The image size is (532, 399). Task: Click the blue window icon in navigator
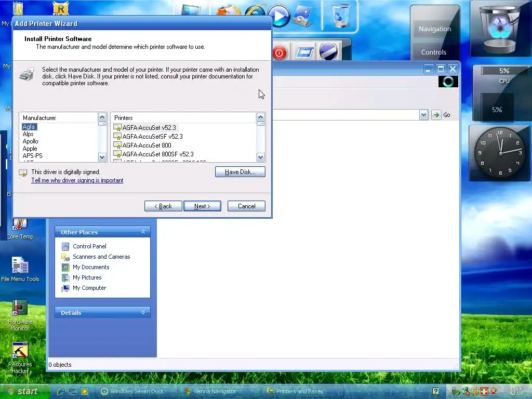point(304,53)
